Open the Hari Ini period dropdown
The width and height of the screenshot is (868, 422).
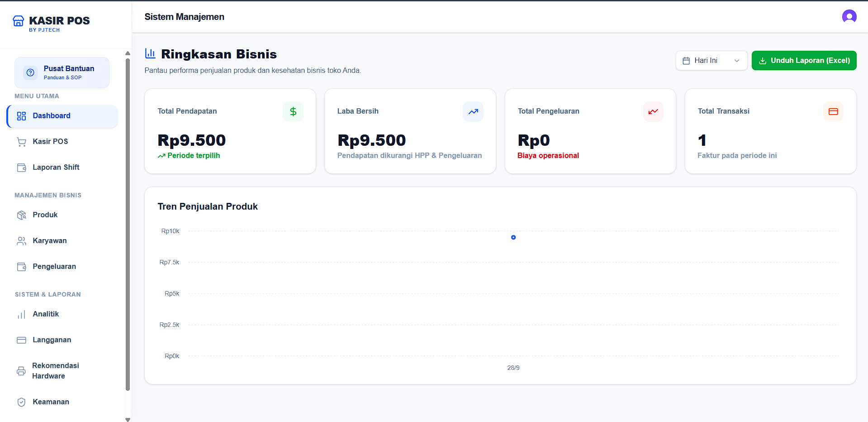click(x=711, y=61)
